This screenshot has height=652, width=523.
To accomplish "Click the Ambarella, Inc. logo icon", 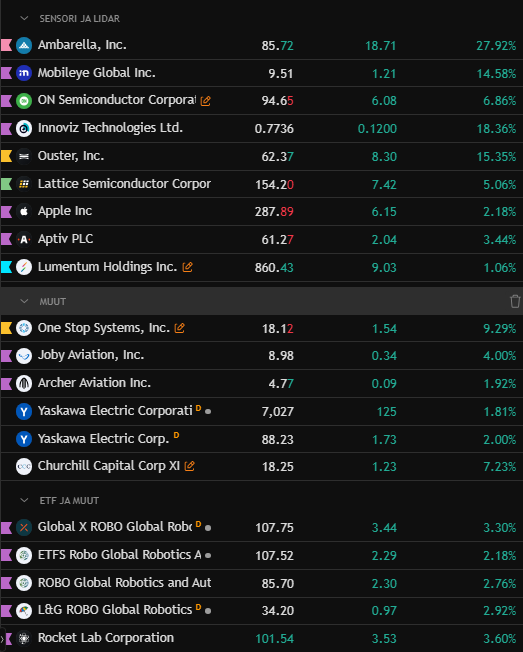I will point(24,45).
